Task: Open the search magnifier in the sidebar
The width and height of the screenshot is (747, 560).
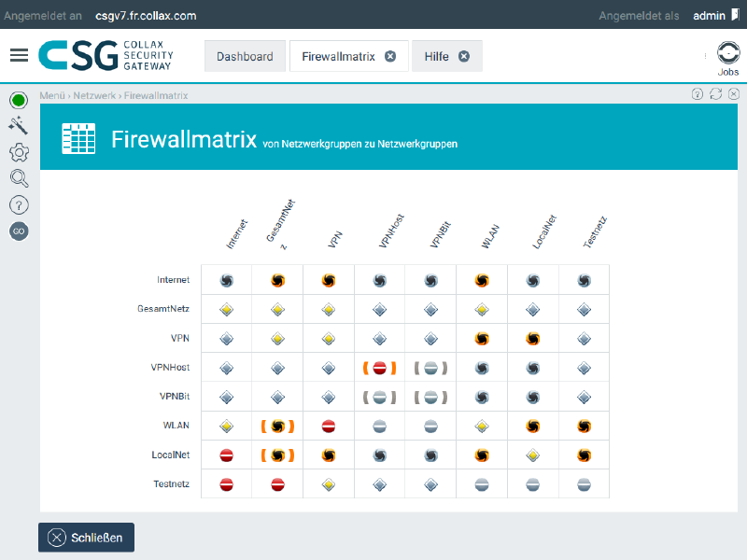Action: click(x=19, y=178)
